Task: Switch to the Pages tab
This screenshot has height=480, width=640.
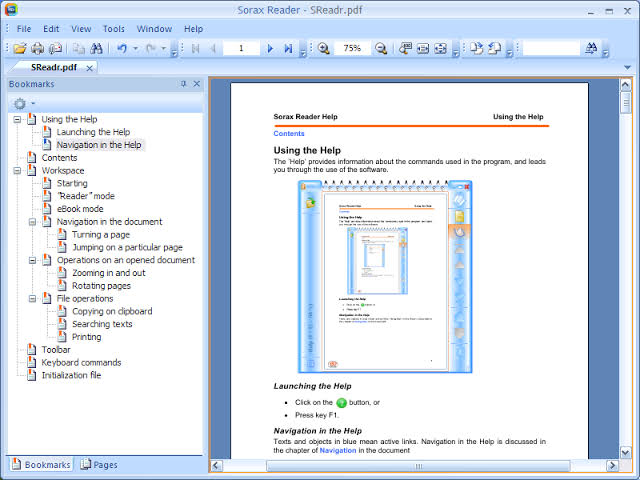Action: pyautogui.click(x=99, y=464)
